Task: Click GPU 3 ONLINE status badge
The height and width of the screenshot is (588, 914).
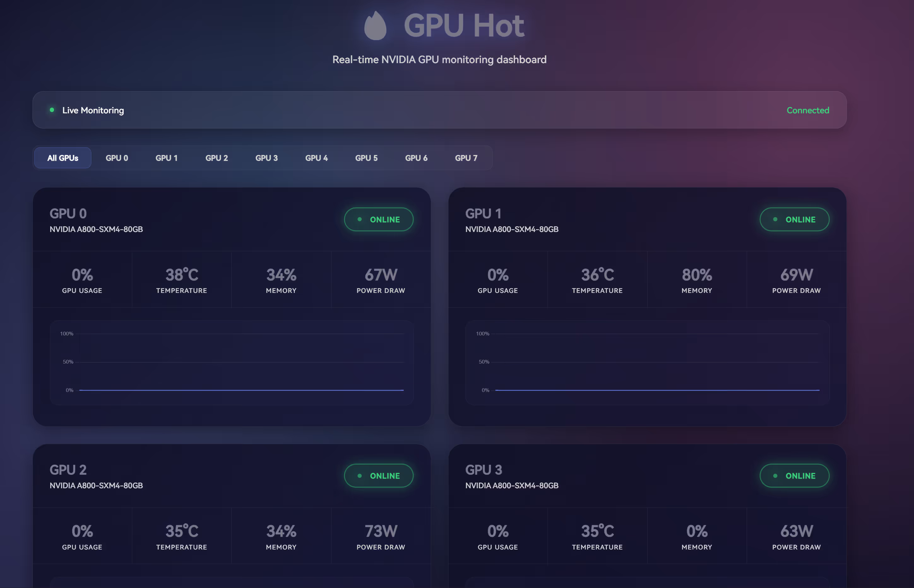Action: point(794,476)
